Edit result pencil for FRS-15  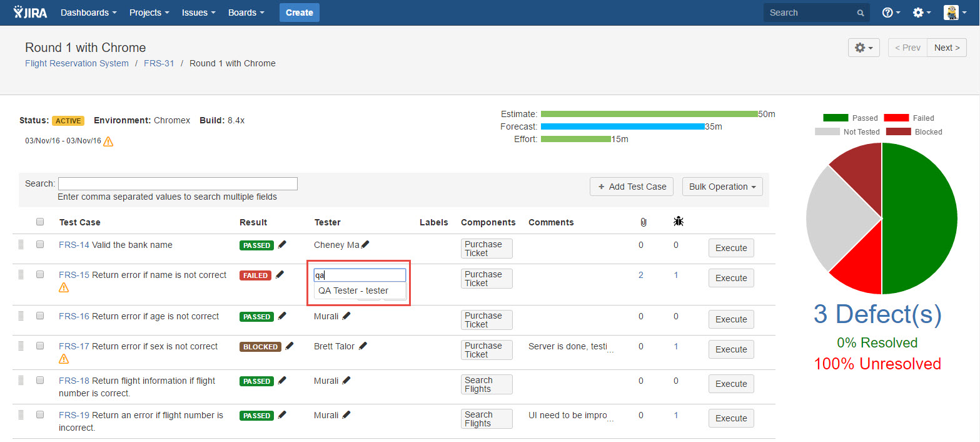pyautogui.click(x=280, y=275)
